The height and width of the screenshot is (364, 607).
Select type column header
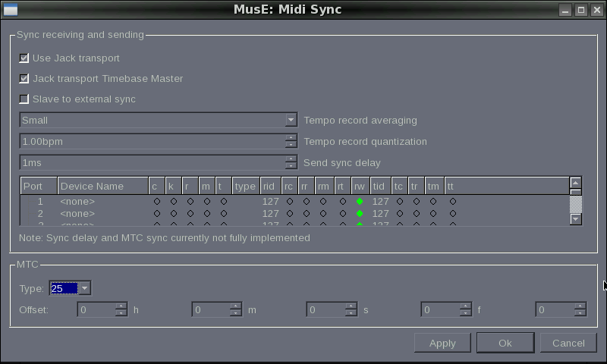[246, 186]
